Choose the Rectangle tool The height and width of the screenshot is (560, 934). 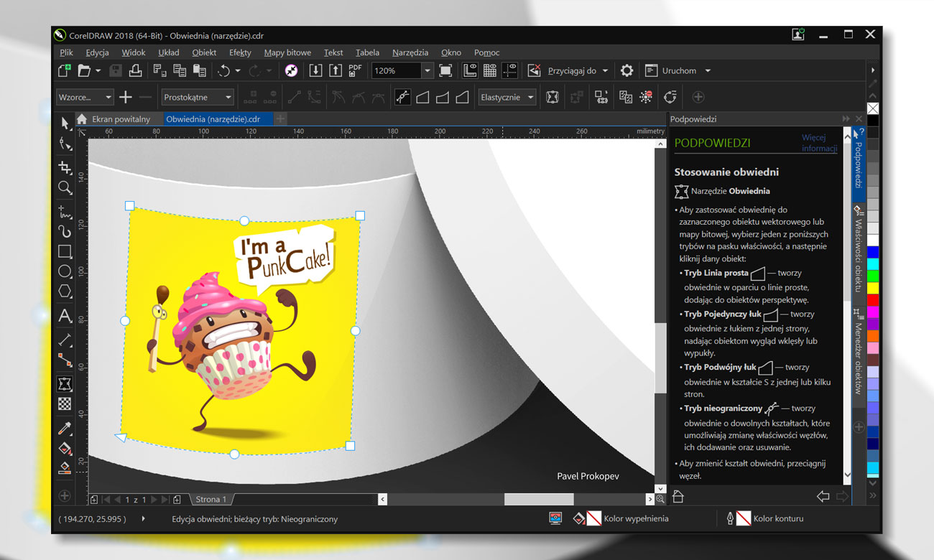point(65,251)
